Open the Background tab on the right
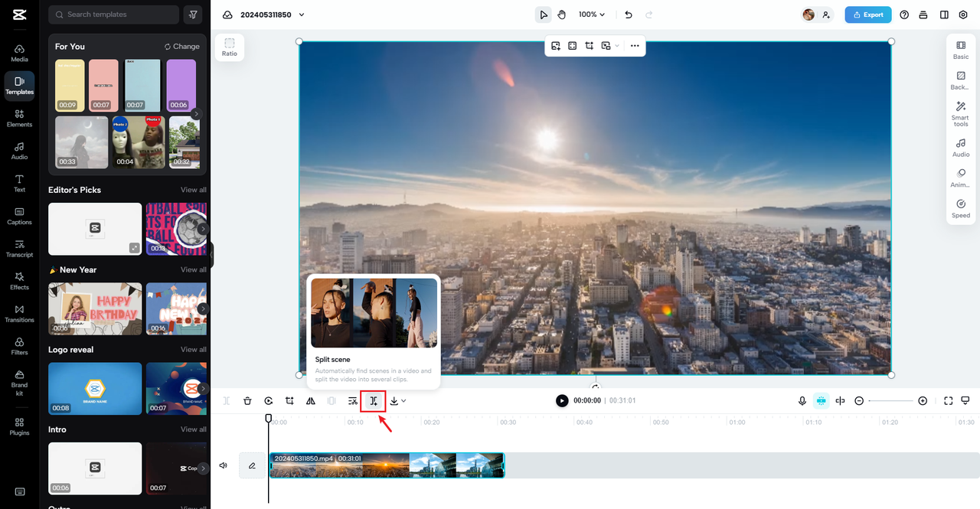Screen dimensions: 980x509 coord(961,81)
